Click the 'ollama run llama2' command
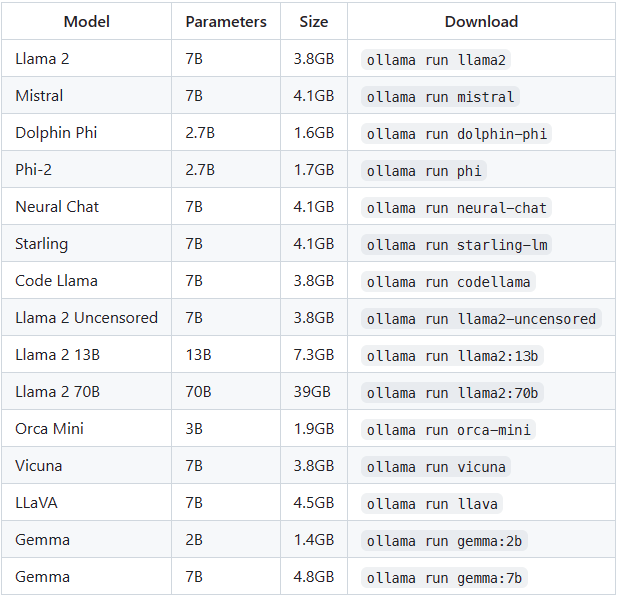The height and width of the screenshot is (597, 617). pos(437,59)
